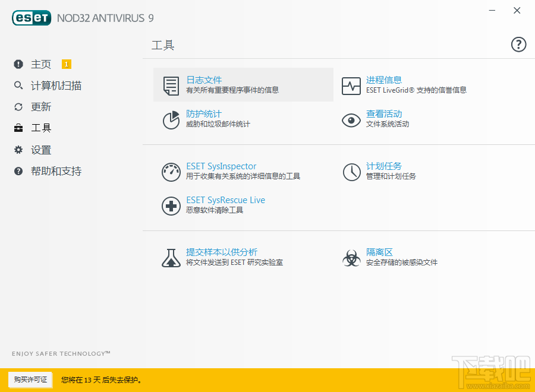The width and height of the screenshot is (535, 392).
Task: Click the notification badge showing 1
Action: tap(67, 63)
